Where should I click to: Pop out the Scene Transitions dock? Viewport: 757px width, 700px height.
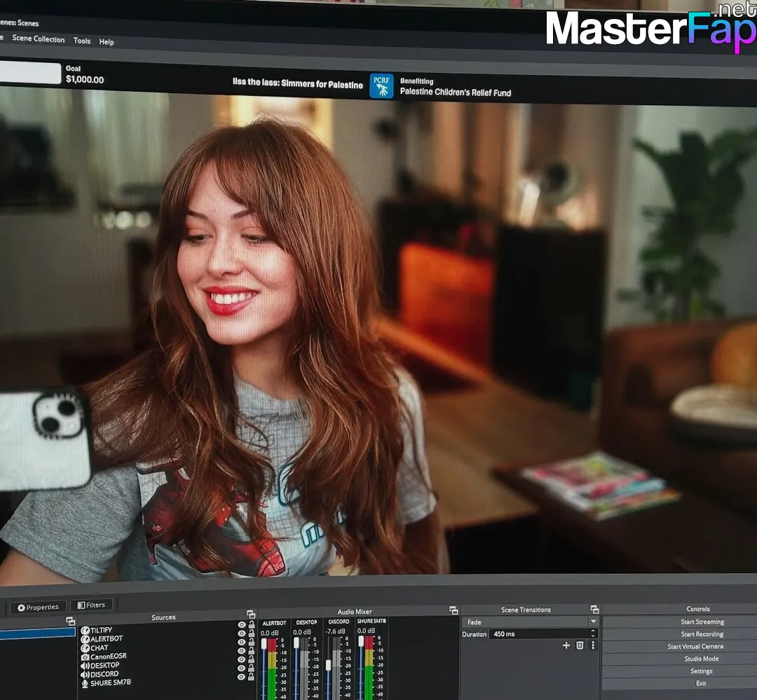(x=594, y=610)
